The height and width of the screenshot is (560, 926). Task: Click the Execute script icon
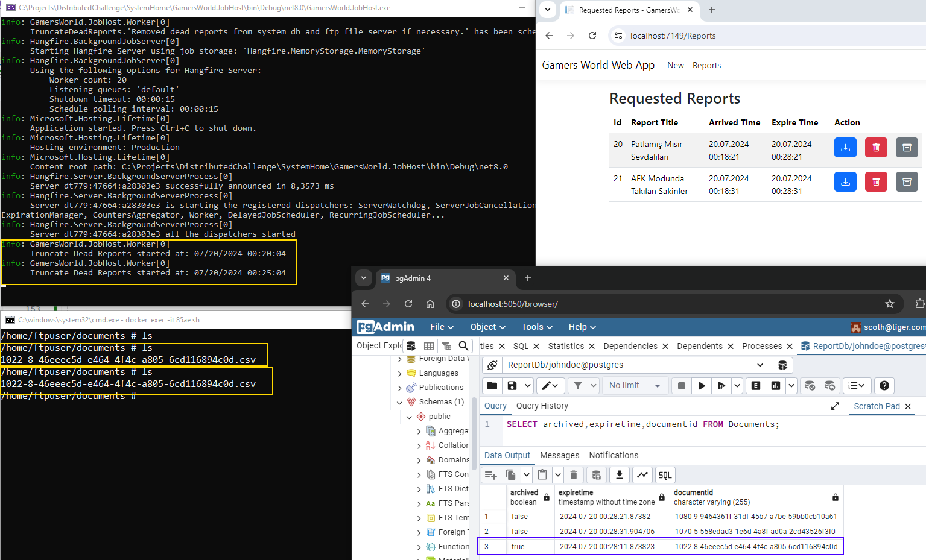point(721,385)
